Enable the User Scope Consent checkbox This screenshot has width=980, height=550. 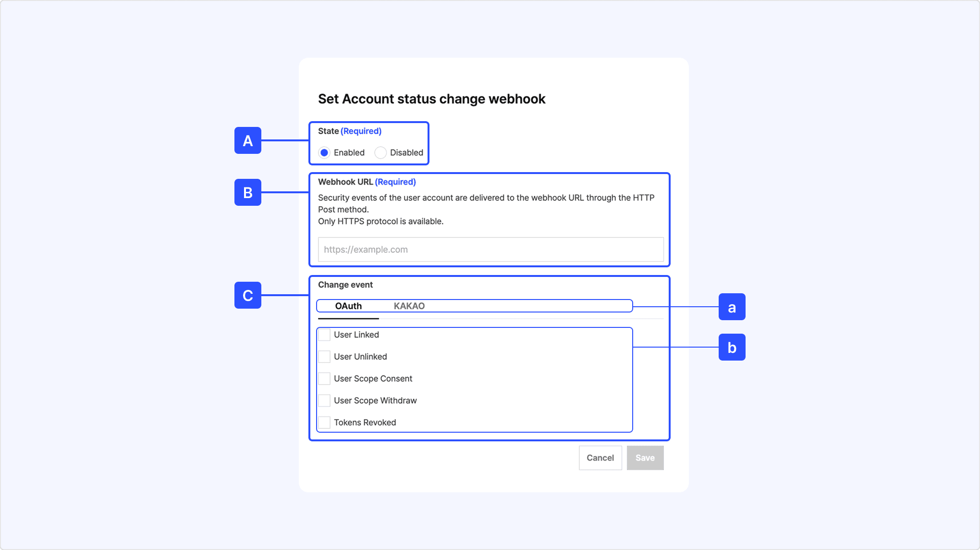coord(325,379)
